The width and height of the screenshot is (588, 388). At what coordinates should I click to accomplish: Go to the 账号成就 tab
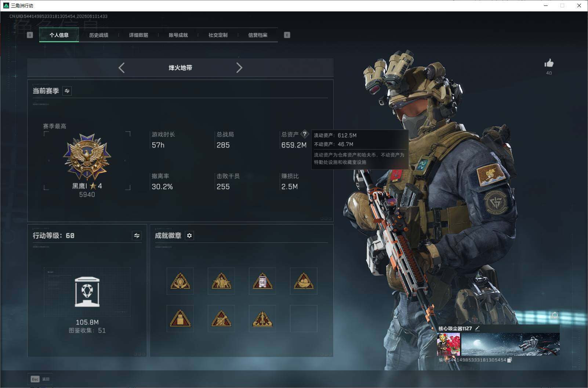pos(178,35)
